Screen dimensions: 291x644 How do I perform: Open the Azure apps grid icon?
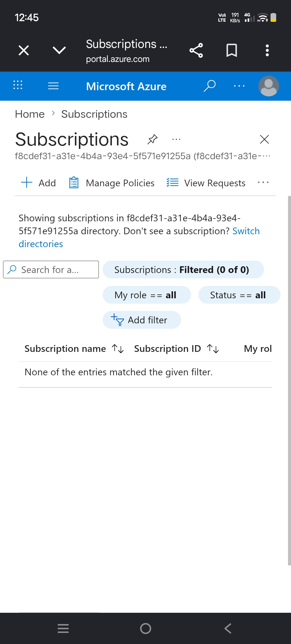pyautogui.click(x=18, y=85)
